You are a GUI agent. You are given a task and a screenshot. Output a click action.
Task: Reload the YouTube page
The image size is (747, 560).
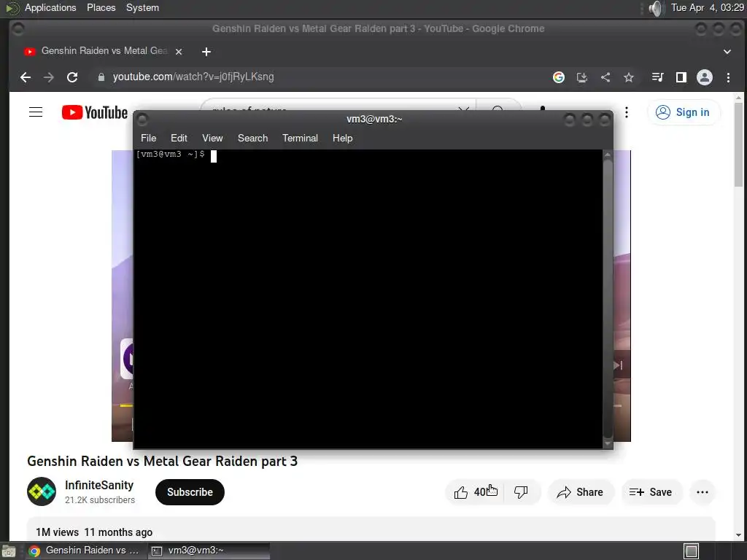72,77
